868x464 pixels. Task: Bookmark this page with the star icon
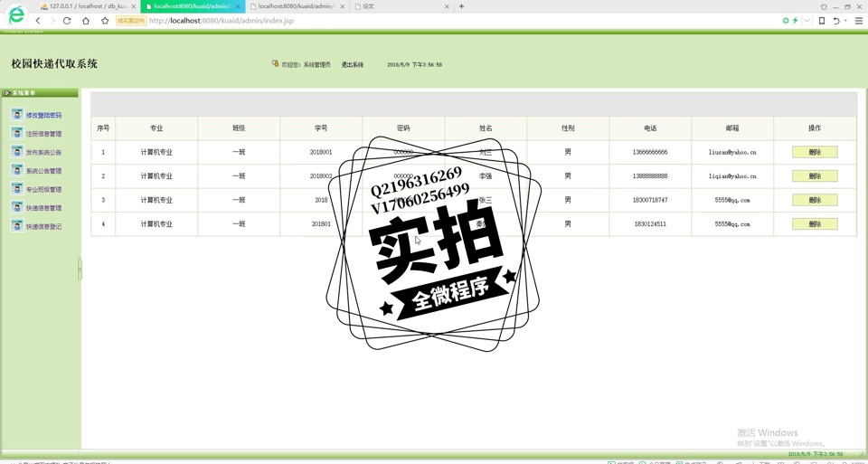[105, 21]
